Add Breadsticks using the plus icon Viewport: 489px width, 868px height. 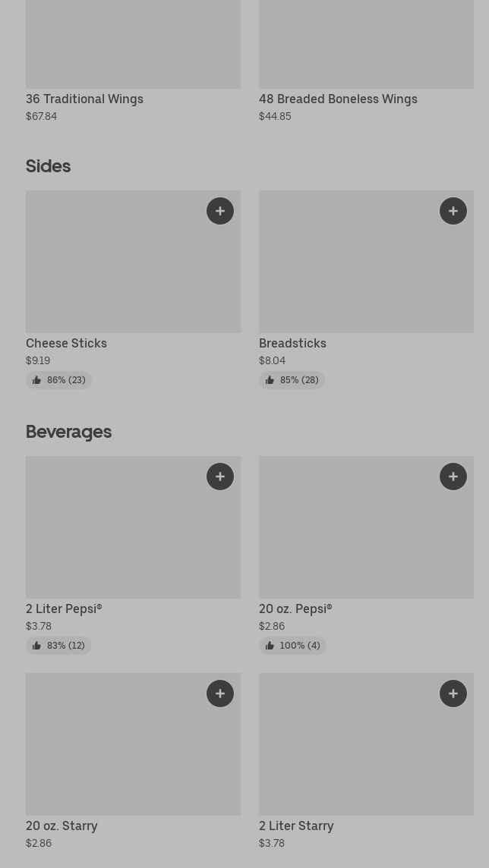(453, 211)
